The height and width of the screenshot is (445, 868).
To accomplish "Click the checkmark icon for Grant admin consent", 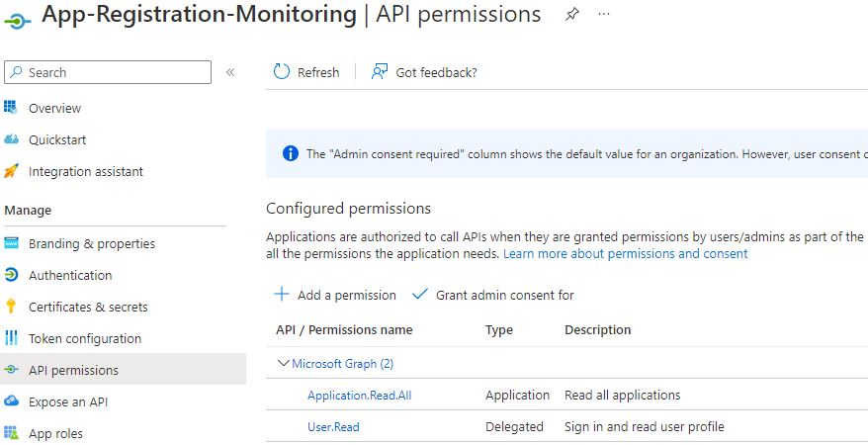I will (420, 294).
